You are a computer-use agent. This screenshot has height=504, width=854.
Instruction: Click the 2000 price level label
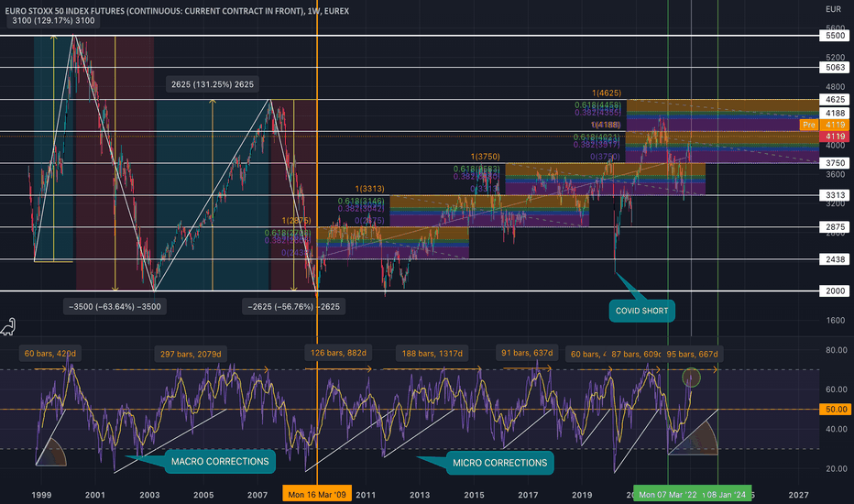pos(835,291)
